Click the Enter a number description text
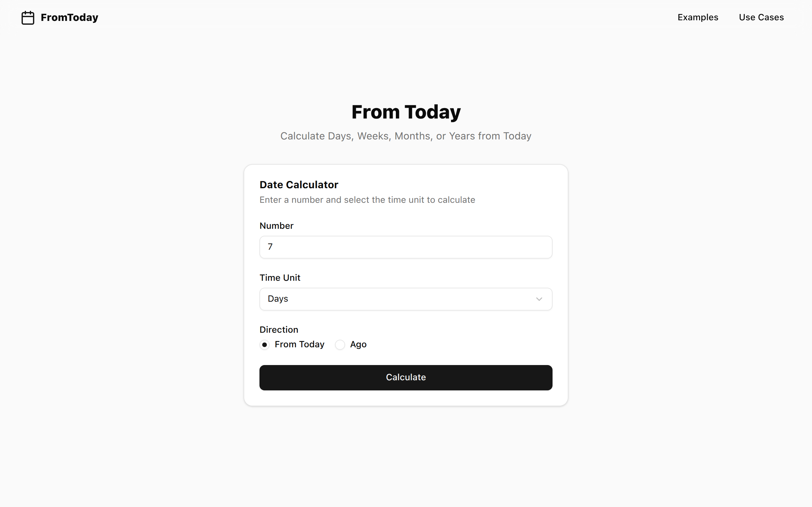The height and width of the screenshot is (507, 812). click(367, 200)
